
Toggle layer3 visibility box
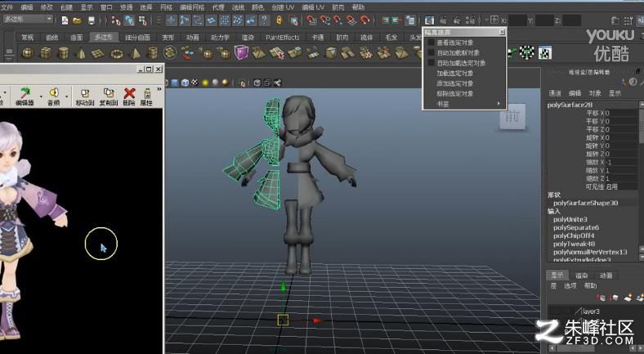pyautogui.click(x=554, y=311)
